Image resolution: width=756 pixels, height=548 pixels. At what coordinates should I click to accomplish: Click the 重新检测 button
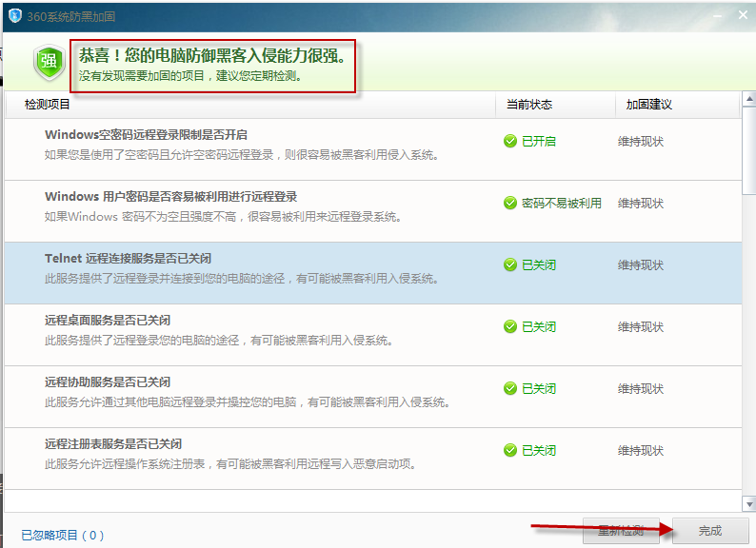tap(621, 531)
